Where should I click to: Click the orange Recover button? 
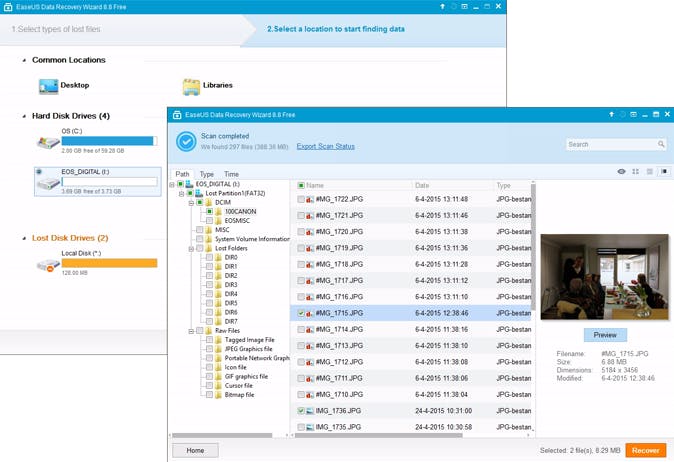tap(646, 450)
